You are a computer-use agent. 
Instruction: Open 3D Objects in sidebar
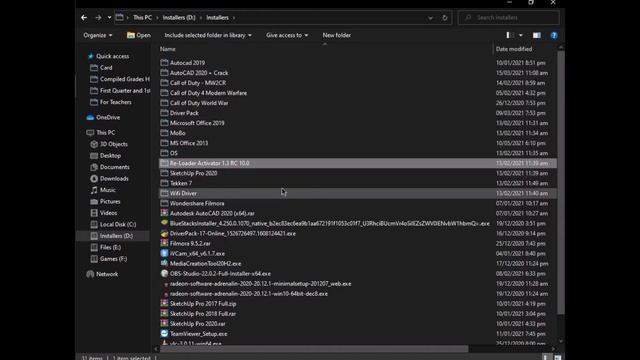(113, 144)
